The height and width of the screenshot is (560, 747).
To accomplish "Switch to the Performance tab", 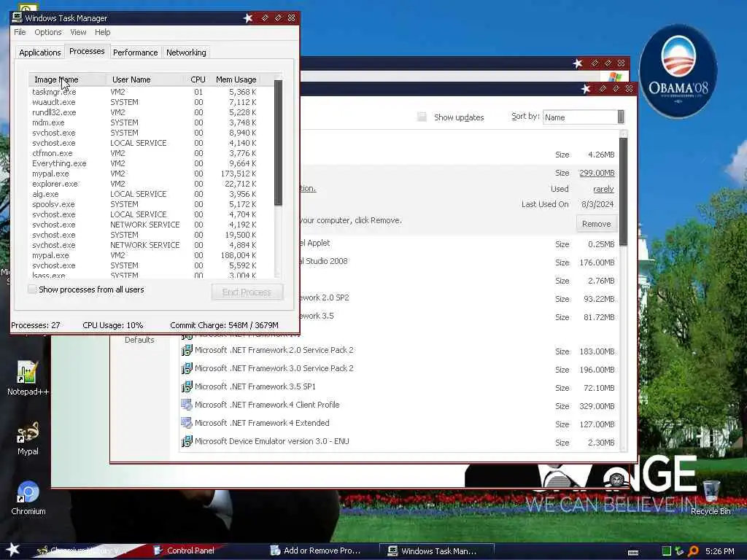I will [x=135, y=52].
